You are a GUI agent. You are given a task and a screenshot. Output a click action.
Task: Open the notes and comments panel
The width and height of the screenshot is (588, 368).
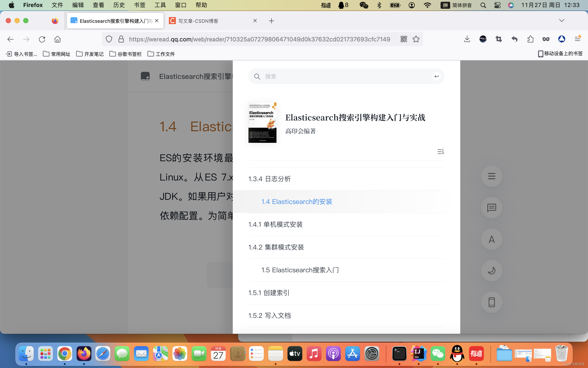492,208
